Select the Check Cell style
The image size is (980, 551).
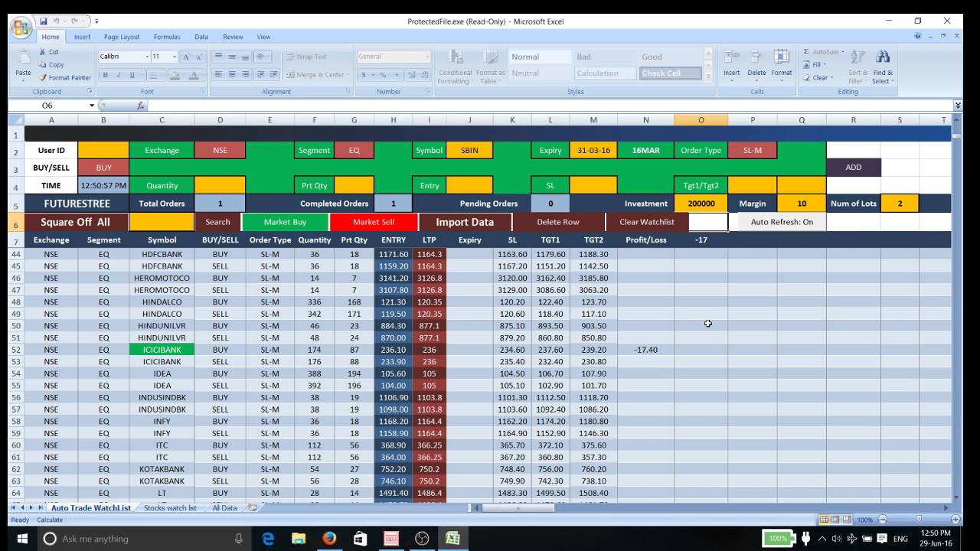[x=671, y=73]
